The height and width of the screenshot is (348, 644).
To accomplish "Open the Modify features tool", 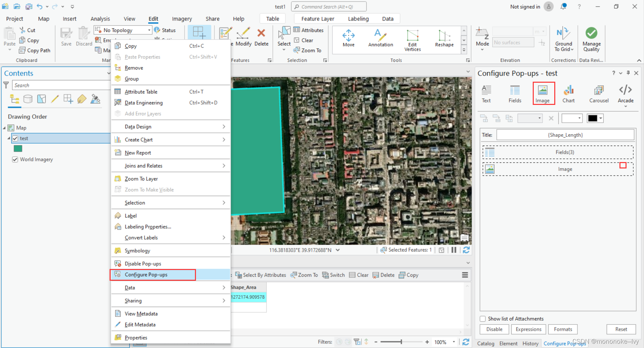I will 243,37.
